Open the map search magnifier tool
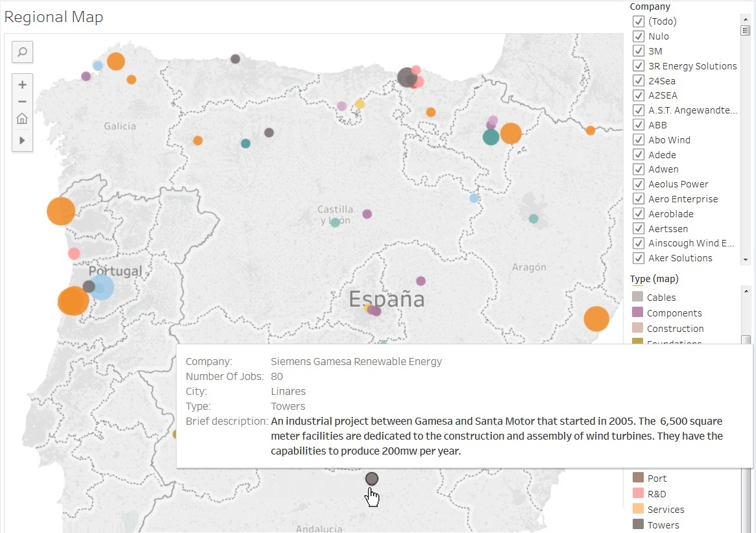 22,53
